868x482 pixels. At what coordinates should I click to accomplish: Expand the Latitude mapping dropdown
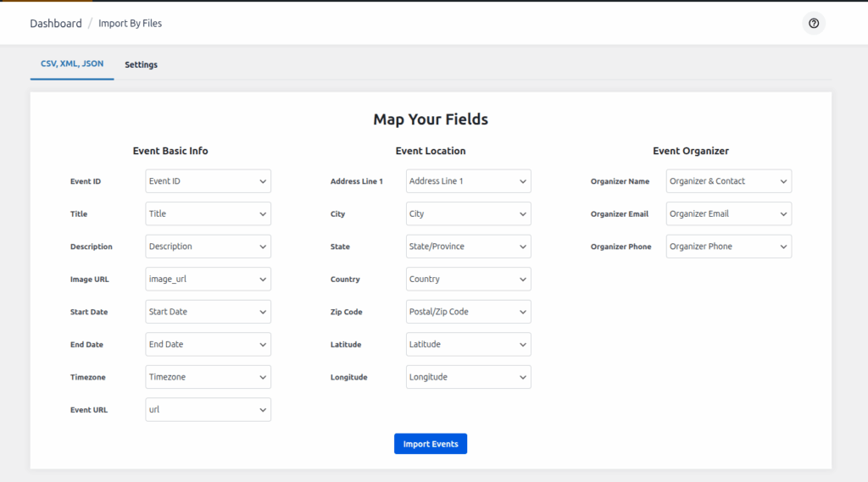click(x=469, y=345)
